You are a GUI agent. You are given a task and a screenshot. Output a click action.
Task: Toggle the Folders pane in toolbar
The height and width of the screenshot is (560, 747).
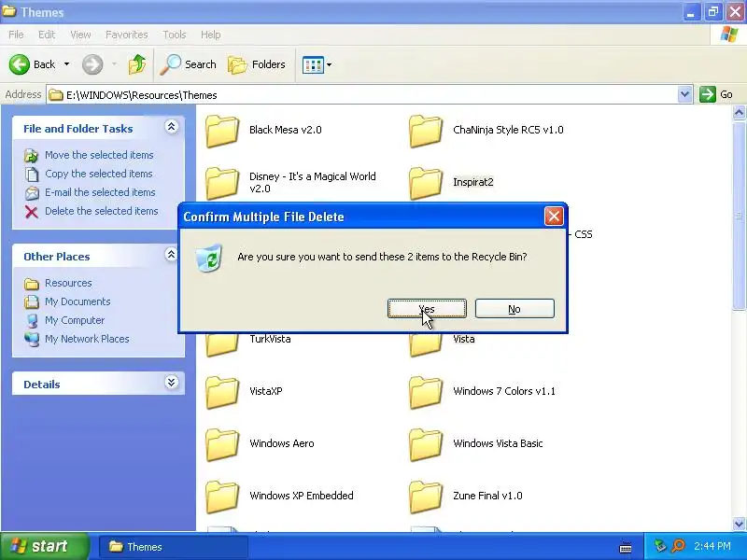pyautogui.click(x=257, y=64)
